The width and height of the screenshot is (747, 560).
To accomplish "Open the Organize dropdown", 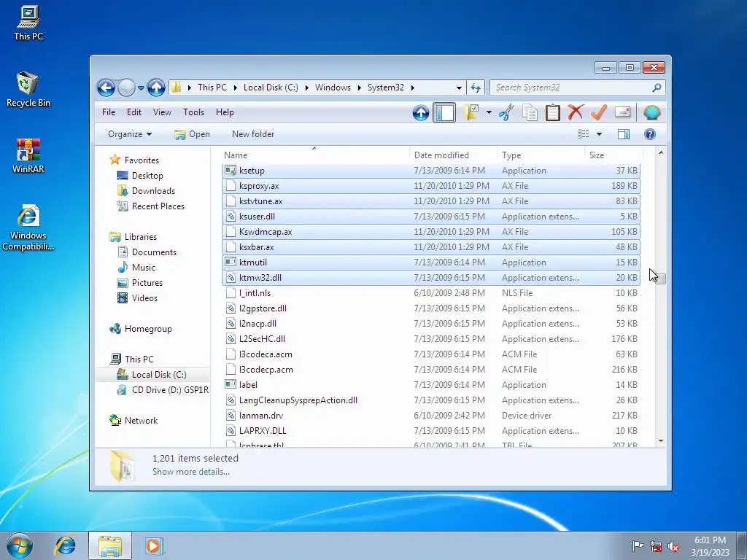I will (x=130, y=134).
